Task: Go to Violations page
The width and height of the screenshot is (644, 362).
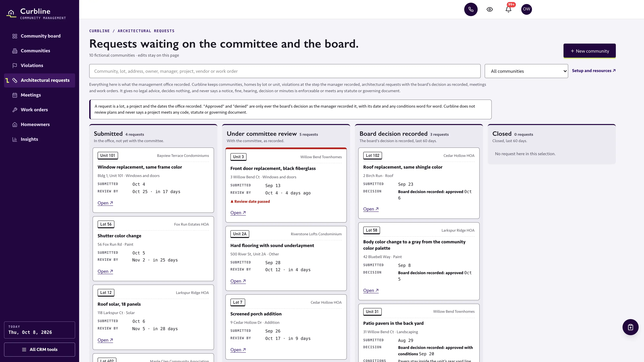Action: pyautogui.click(x=40, y=66)
